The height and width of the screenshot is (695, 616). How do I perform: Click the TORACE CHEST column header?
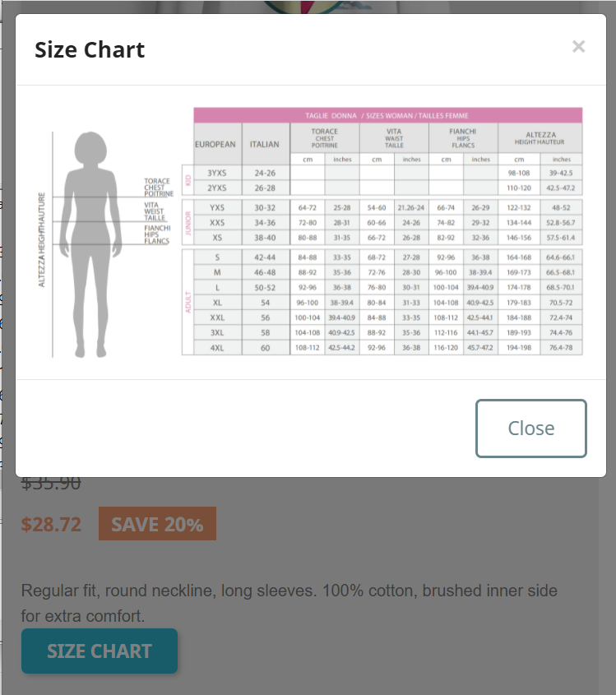click(324, 138)
